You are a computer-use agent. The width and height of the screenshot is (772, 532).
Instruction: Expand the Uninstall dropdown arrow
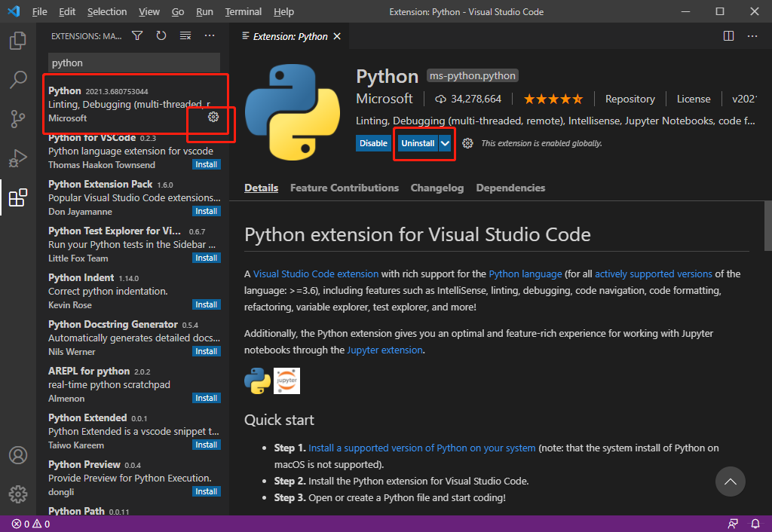(444, 142)
